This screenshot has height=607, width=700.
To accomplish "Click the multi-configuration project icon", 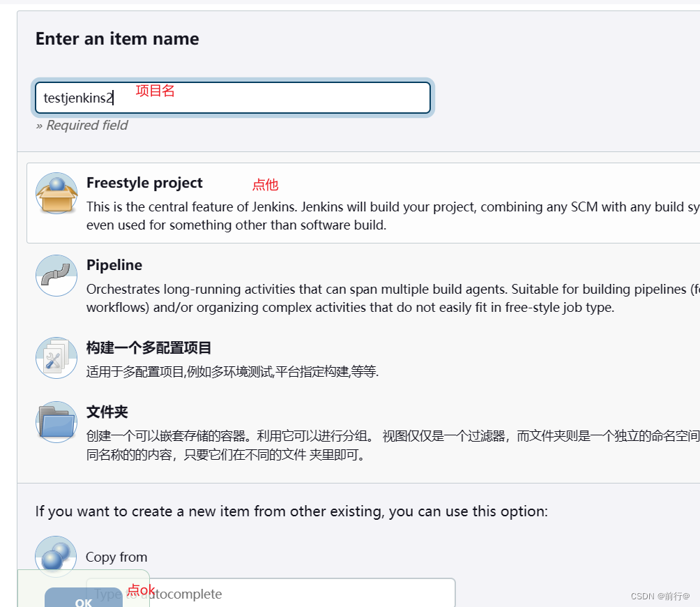I will click(x=56, y=358).
